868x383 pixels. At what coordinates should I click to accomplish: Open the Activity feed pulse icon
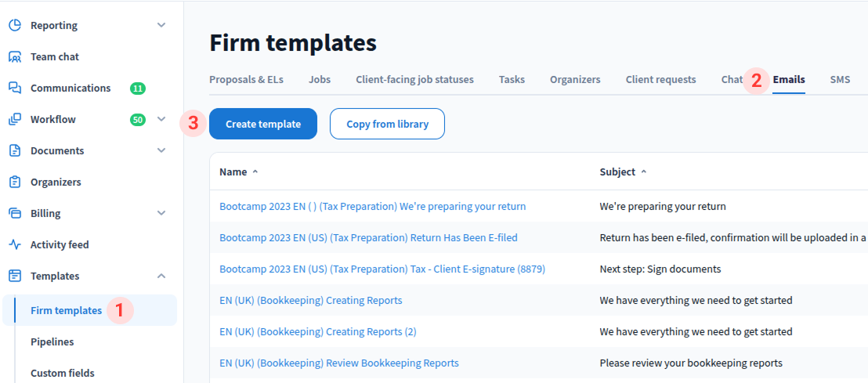[x=15, y=244]
